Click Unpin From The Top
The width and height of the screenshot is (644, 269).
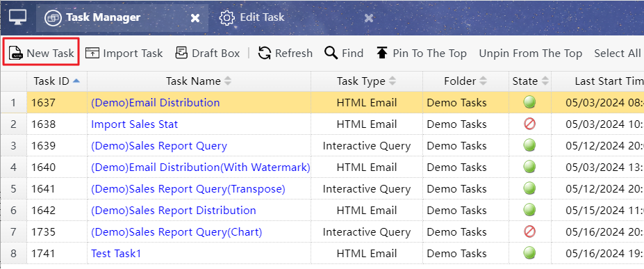click(530, 54)
